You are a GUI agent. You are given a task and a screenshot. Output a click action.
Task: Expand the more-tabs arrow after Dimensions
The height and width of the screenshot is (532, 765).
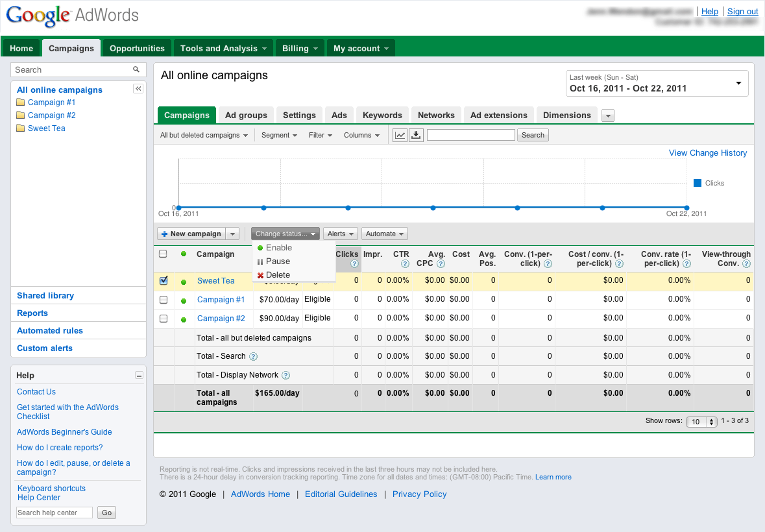(x=608, y=115)
